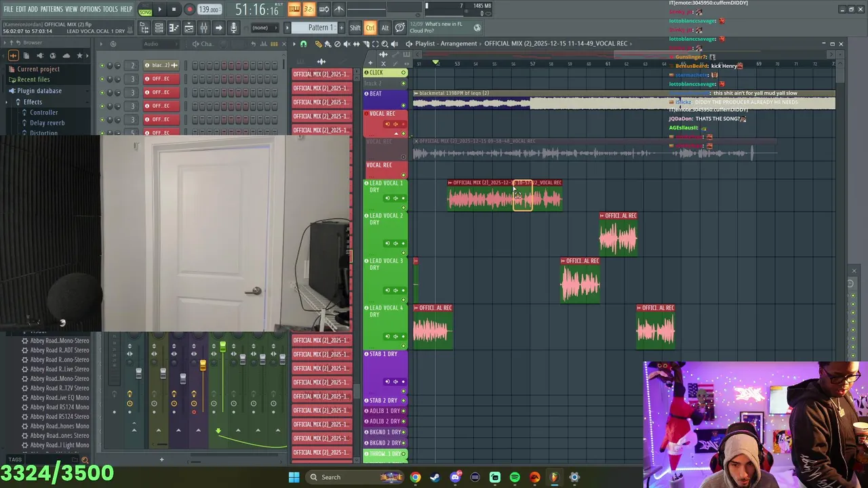
Task: Stop playback using the Stop button
Action: point(174,9)
